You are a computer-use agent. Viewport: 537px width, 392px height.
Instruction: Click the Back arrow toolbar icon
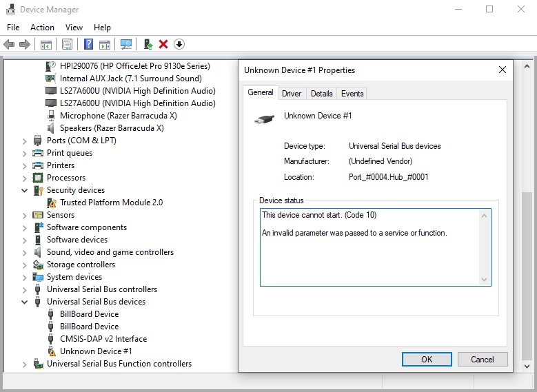click(x=9, y=44)
